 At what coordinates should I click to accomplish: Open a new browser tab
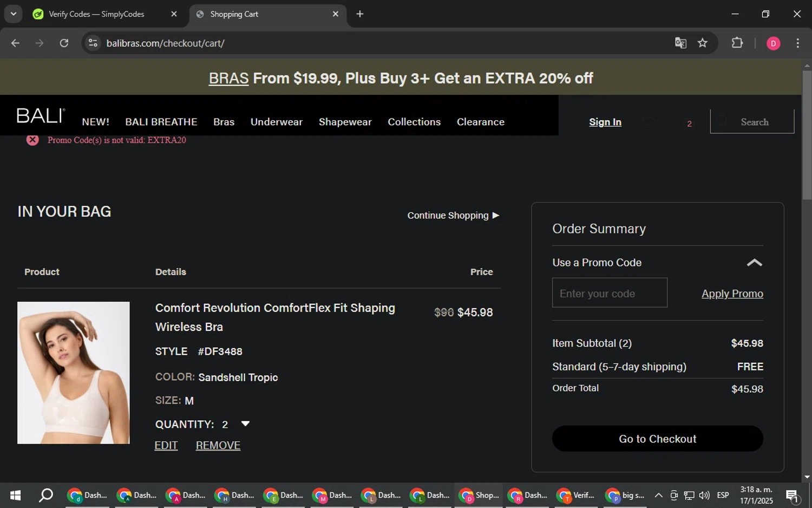pos(360,14)
